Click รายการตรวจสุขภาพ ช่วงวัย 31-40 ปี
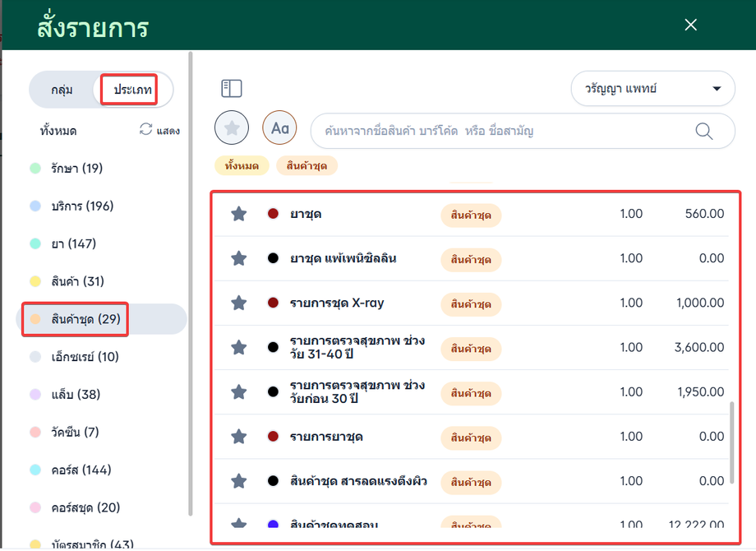The width and height of the screenshot is (756, 551). 357,347
